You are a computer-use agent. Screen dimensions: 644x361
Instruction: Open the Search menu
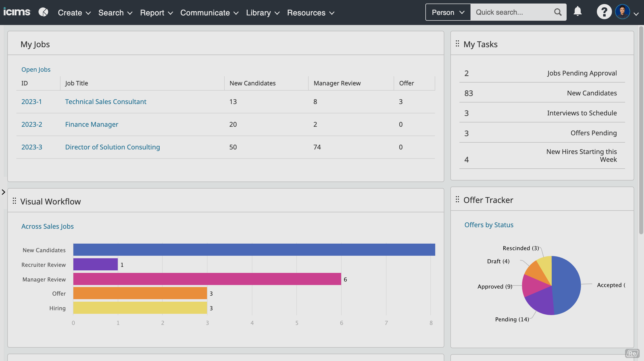pyautogui.click(x=115, y=13)
